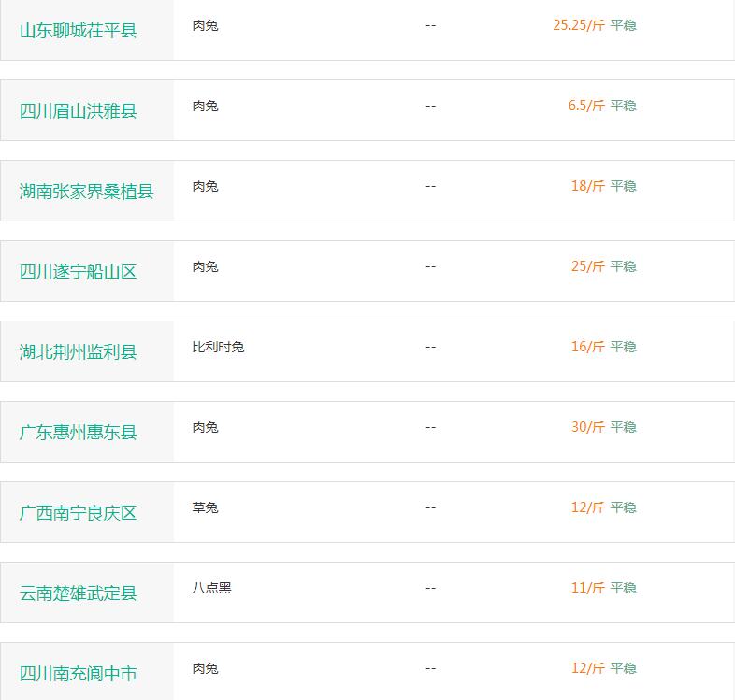
Task: Click the 6.5/斤 price in 洪雅县 row
Action: pos(585,106)
